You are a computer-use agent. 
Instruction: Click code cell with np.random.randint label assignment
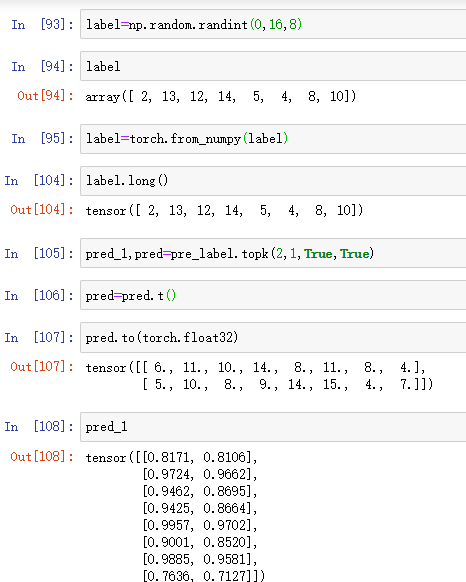tap(273, 24)
